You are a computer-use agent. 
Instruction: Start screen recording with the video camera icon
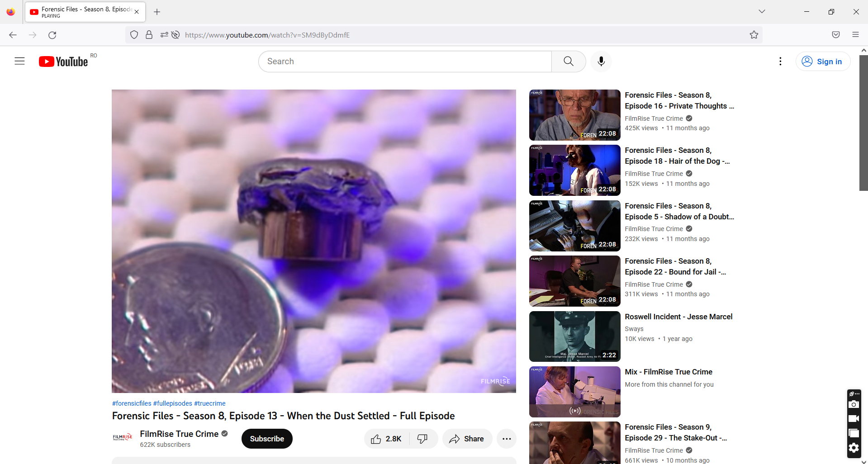coord(854,418)
